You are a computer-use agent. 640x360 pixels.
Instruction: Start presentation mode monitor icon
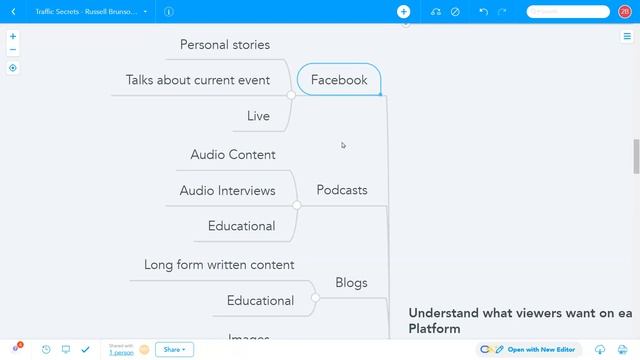(x=66, y=349)
